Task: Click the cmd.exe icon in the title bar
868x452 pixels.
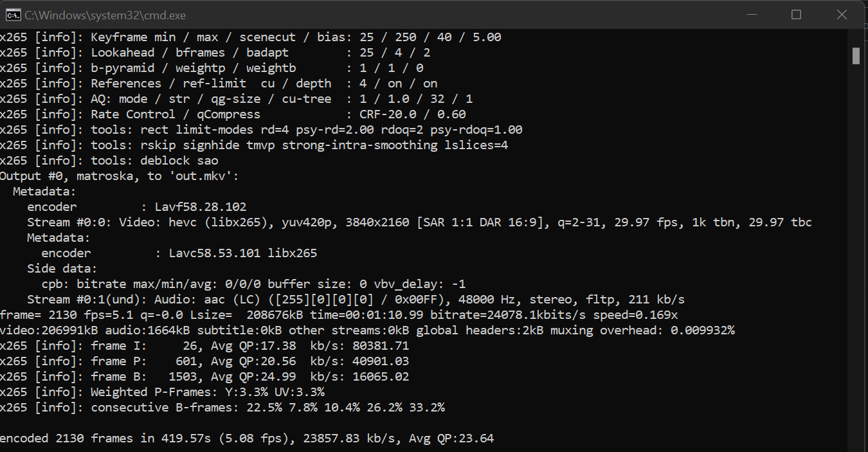Action: [x=12, y=15]
